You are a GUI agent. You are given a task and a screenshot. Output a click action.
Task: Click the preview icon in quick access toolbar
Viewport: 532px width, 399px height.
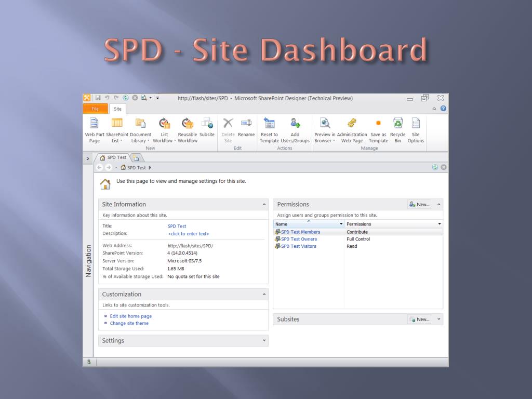click(x=144, y=98)
